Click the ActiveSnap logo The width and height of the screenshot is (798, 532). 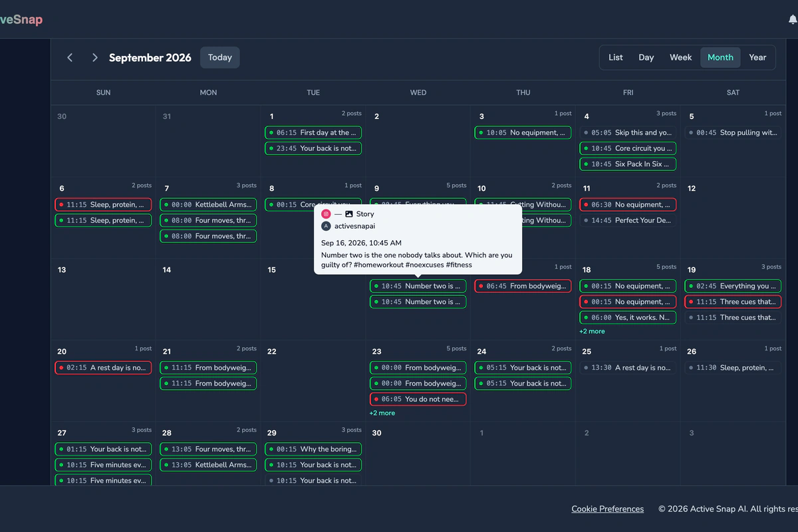pyautogui.click(x=21, y=20)
